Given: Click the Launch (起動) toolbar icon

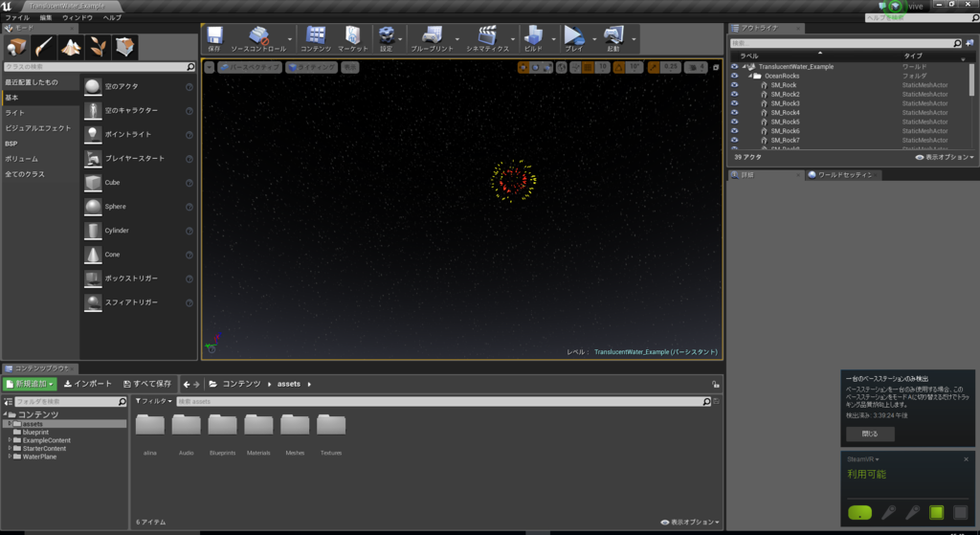Looking at the screenshot, I should coord(613,38).
